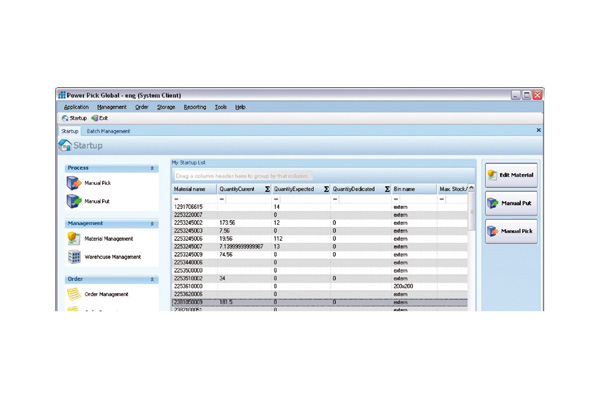Click the large Startup page header icon
600x400 pixels.
(65, 145)
